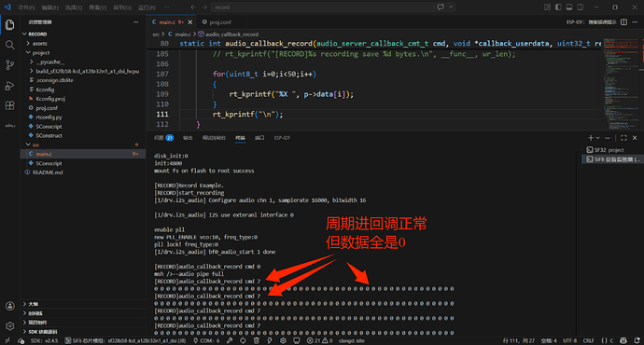Open the Explorer view in activity bar
The width and height of the screenshot is (644, 345).
pos(9,24)
